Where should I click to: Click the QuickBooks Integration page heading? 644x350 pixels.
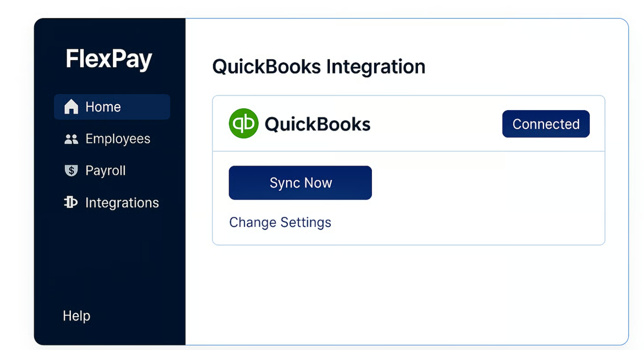(x=318, y=67)
